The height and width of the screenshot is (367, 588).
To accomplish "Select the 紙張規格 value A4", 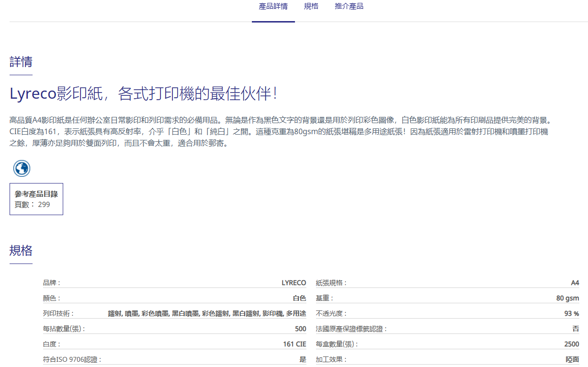I will tap(575, 283).
